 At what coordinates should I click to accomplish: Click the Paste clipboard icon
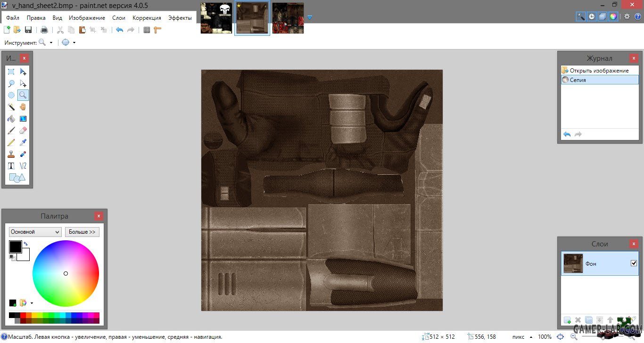coord(82,30)
